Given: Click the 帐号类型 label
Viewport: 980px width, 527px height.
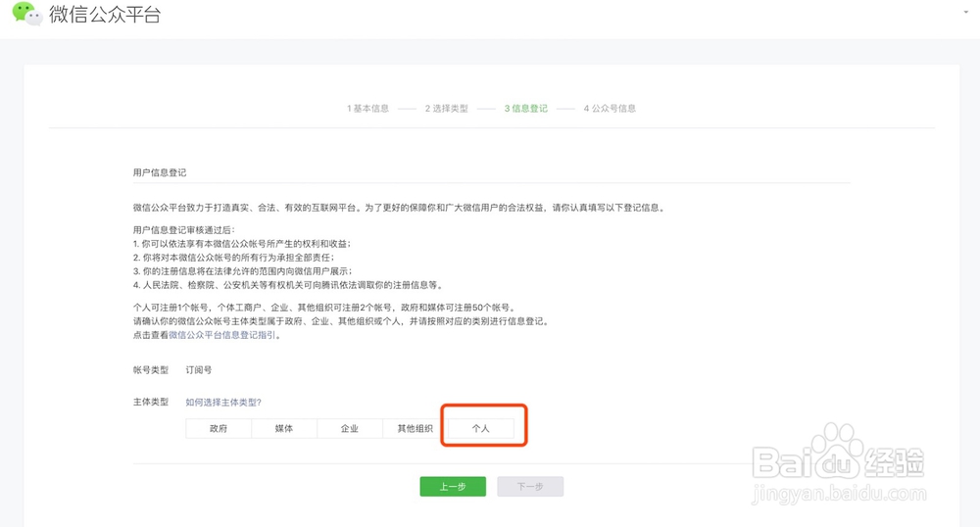Looking at the screenshot, I should [151, 369].
